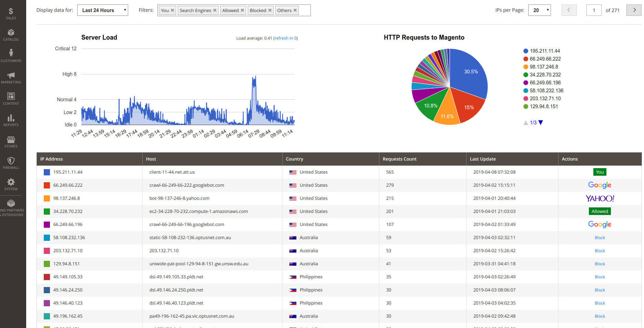Click the next page arrow button
This screenshot has height=328, width=644.
click(634, 10)
